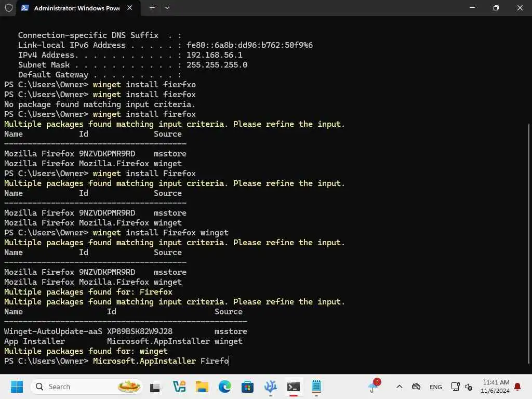Open Microsoft Store from the taskbar
This screenshot has width=532, height=399.
pos(247,387)
